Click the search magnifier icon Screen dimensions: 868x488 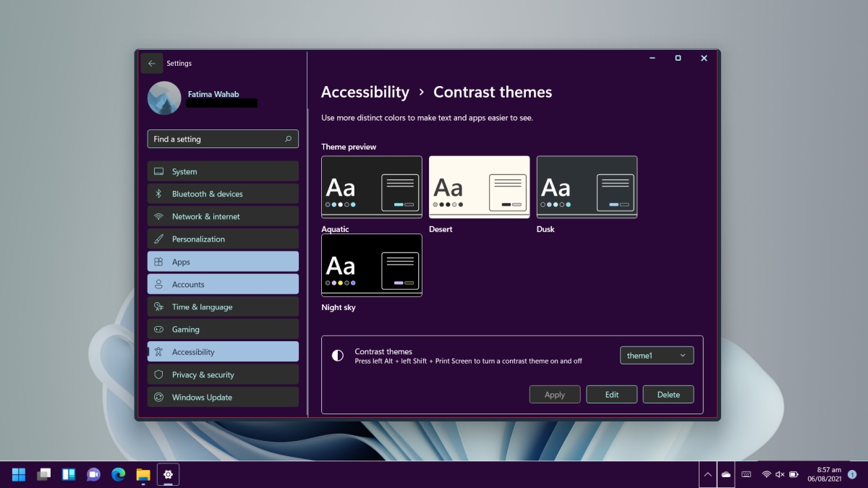(x=288, y=139)
